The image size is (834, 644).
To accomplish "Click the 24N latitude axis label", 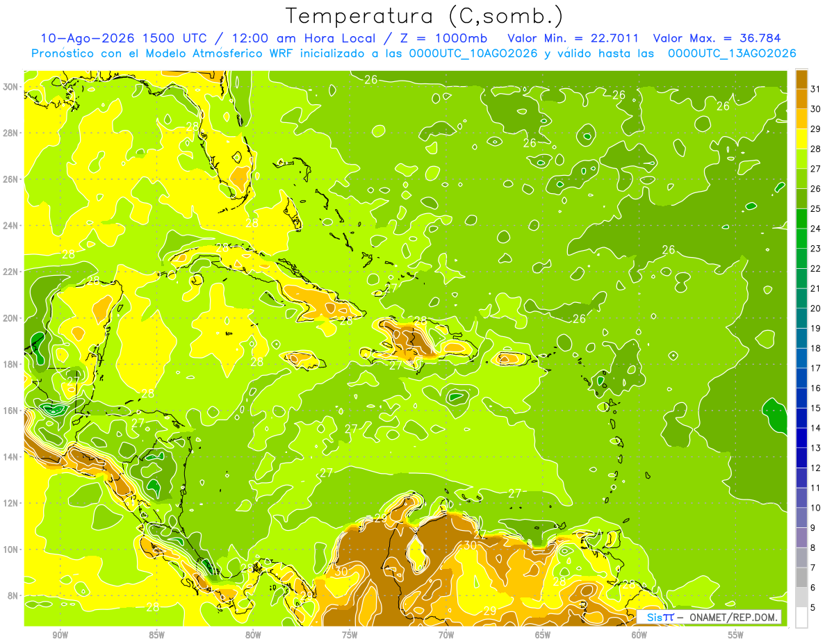I will click(x=11, y=225).
